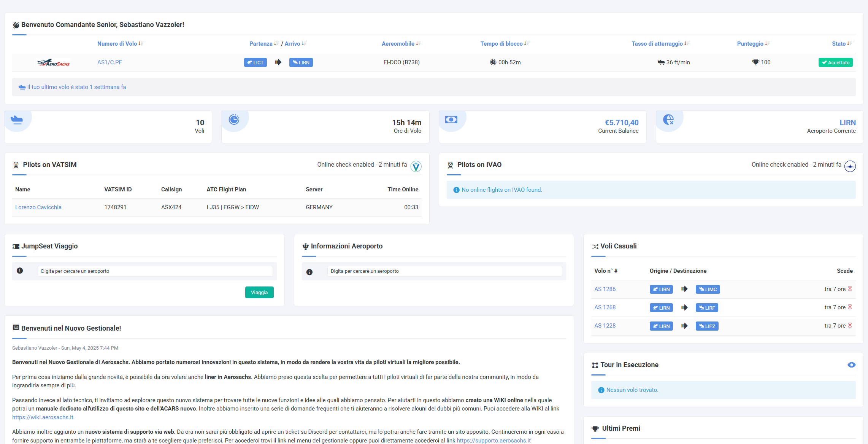Viewport: 868px width, 444px height.
Task: Click the Informazioni Aeroporto info icon
Action: pos(309,272)
